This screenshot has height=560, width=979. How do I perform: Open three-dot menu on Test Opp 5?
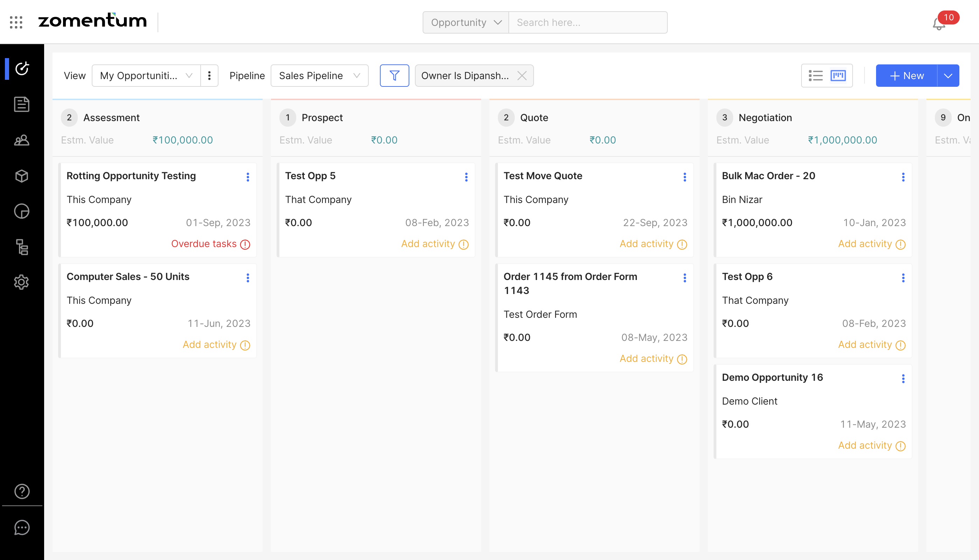click(x=466, y=177)
